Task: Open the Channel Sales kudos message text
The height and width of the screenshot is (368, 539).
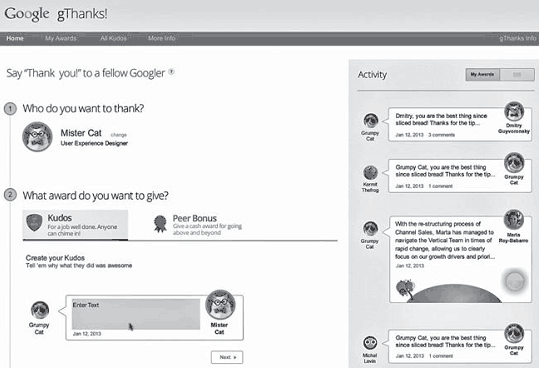Action: point(445,240)
